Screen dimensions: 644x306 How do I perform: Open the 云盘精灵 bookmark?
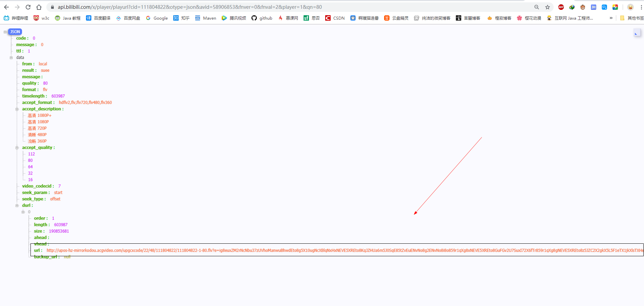coord(396,18)
